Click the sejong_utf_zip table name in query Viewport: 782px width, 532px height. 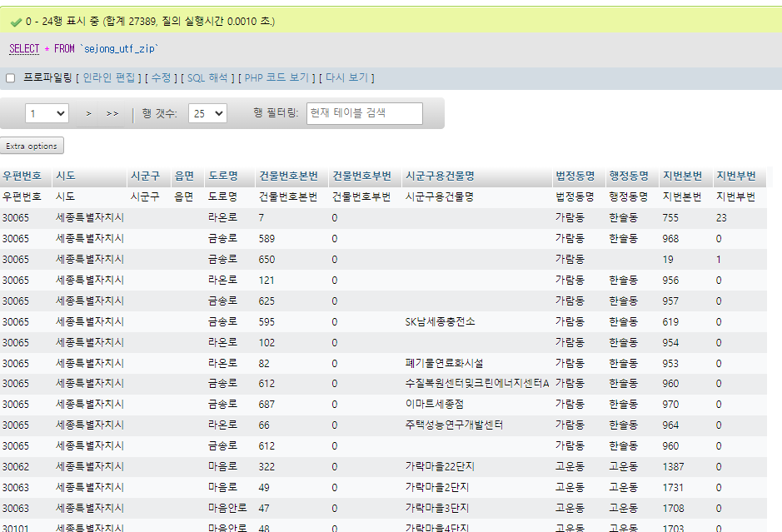point(120,49)
